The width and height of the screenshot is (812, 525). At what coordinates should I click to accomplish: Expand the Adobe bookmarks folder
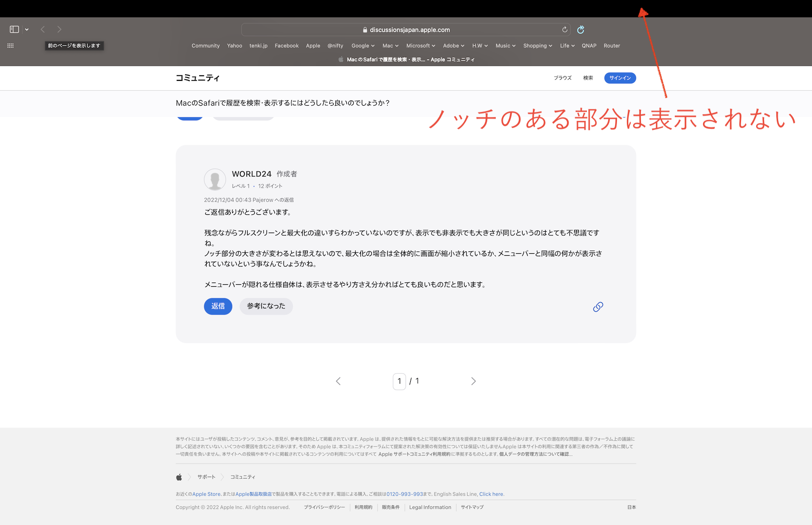pyautogui.click(x=453, y=46)
